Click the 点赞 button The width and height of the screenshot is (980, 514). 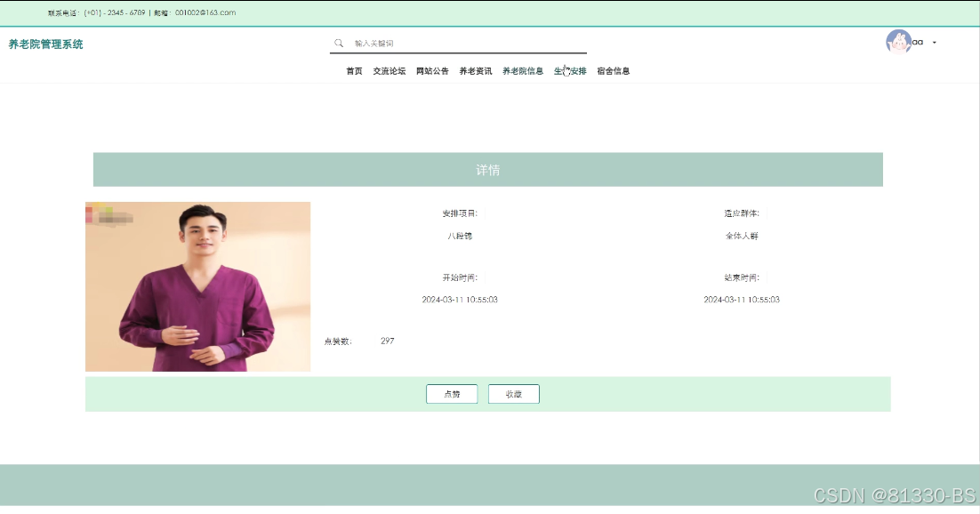pos(452,394)
